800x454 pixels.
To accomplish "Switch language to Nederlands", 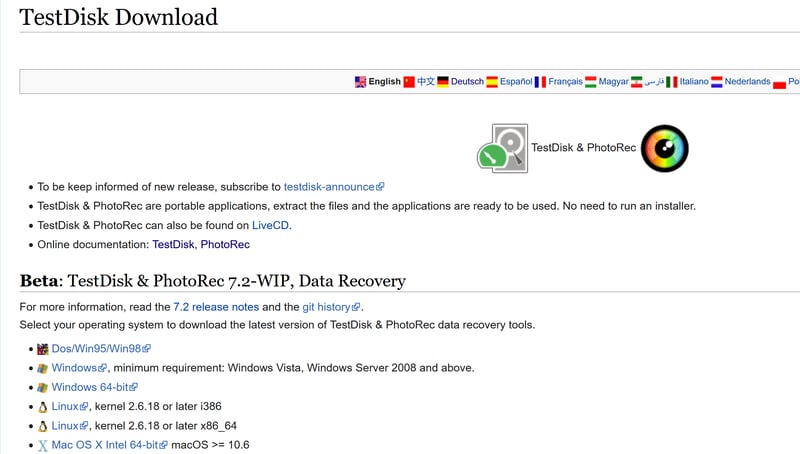I will (x=747, y=81).
